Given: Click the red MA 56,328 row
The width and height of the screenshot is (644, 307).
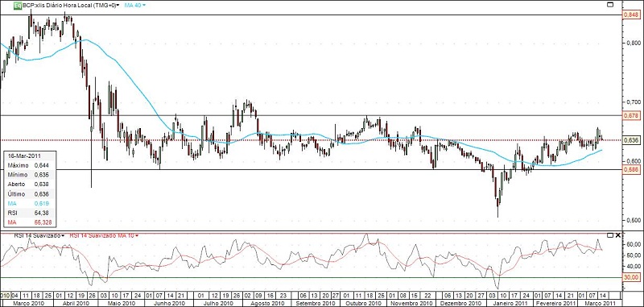Looking at the screenshot, I should coord(29,222).
